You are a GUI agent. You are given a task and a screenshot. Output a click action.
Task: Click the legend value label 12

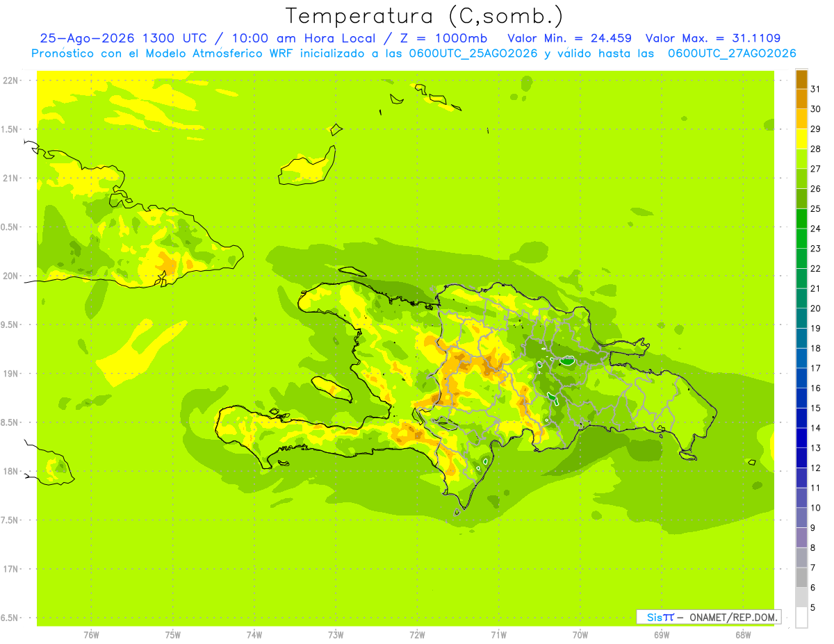[x=816, y=468]
